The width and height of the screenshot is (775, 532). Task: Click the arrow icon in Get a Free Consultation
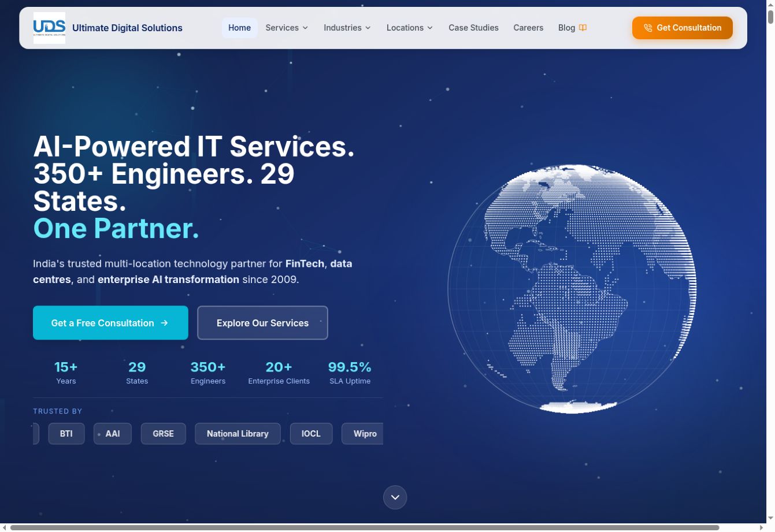[164, 323]
